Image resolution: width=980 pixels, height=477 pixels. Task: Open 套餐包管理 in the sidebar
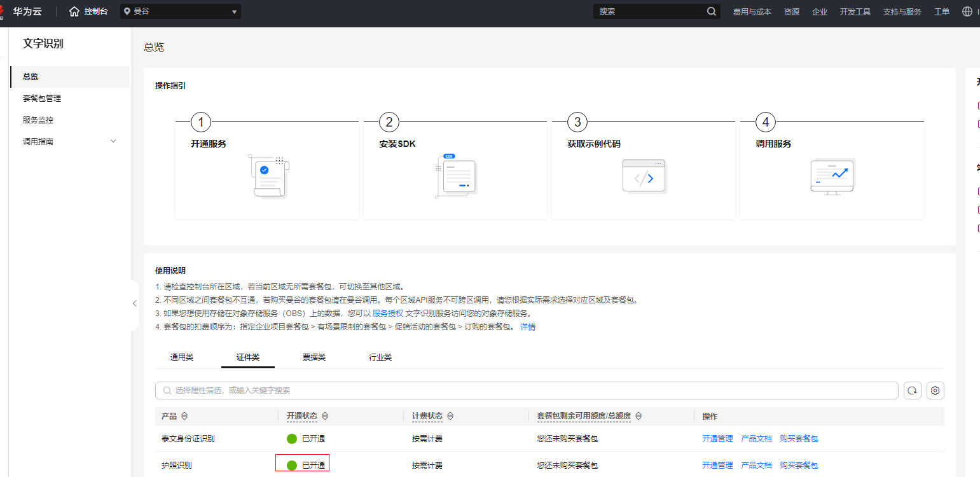(42, 99)
